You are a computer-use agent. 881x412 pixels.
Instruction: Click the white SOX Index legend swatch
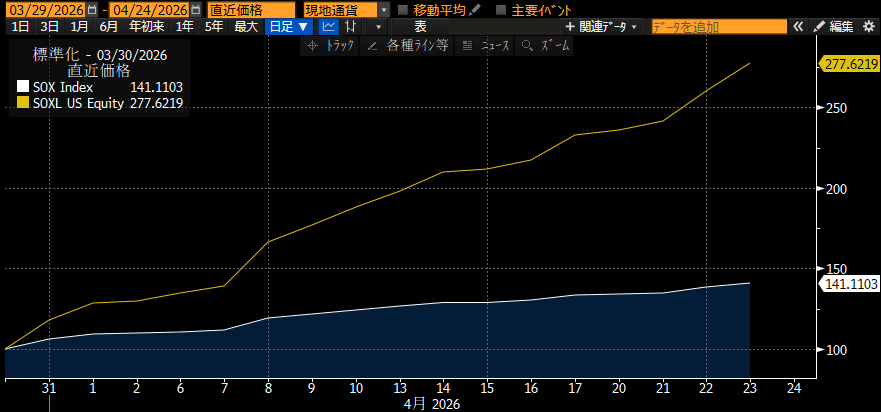pos(22,87)
